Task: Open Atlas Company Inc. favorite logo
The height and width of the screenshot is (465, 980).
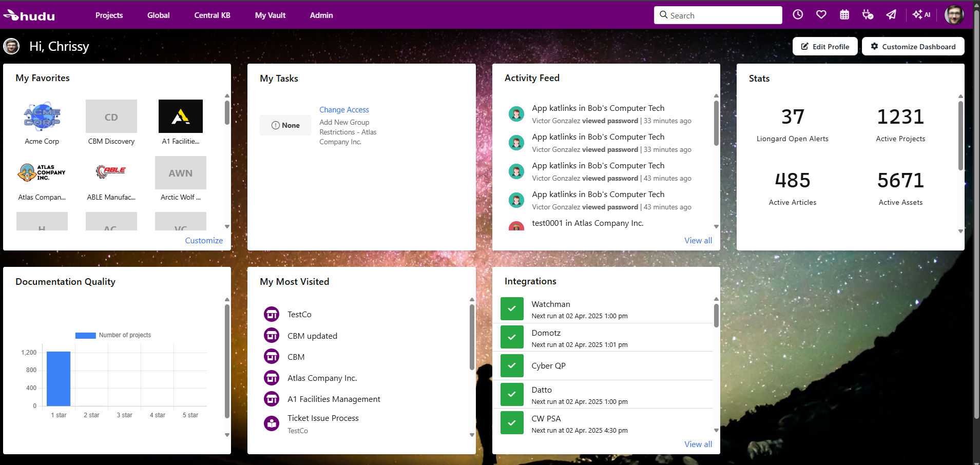Action: point(42,172)
